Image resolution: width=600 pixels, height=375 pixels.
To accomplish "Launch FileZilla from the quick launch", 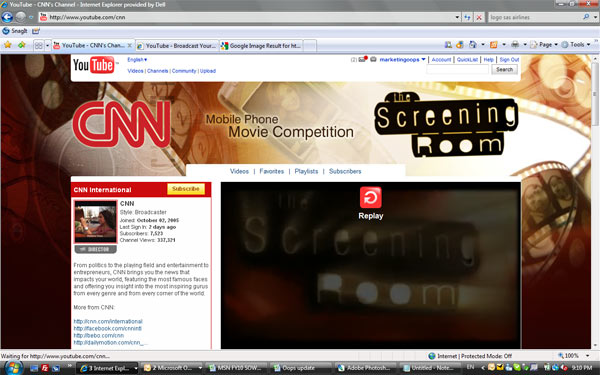I will [x=45, y=368].
